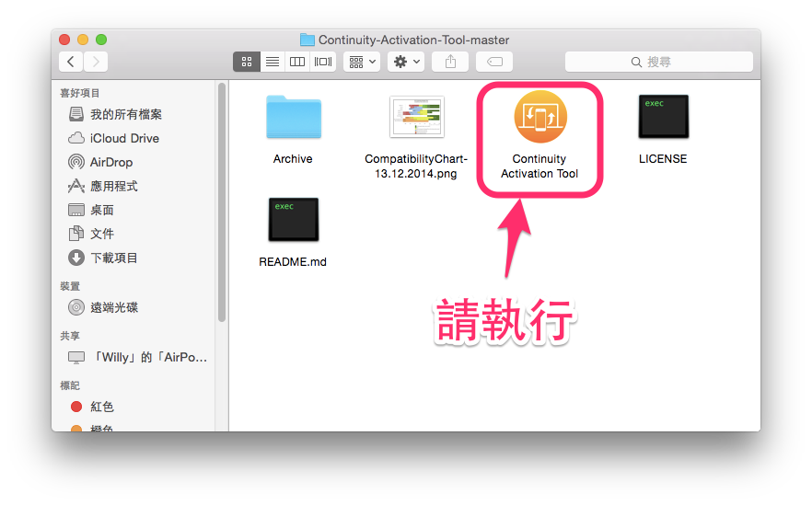Click the 裝置 section header
The height and width of the screenshot is (505, 812).
tap(70, 286)
